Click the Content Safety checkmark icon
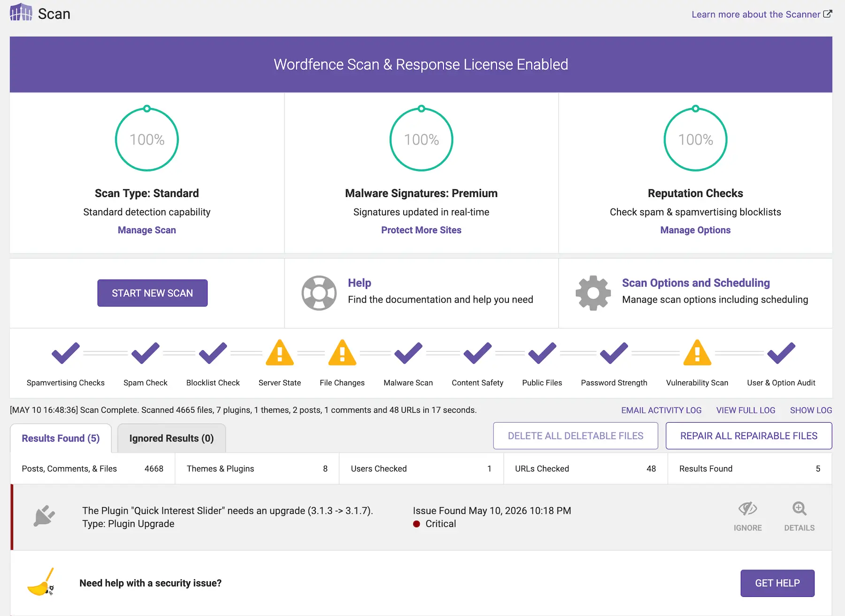Viewport: 845px width, 616px height. click(477, 353)
